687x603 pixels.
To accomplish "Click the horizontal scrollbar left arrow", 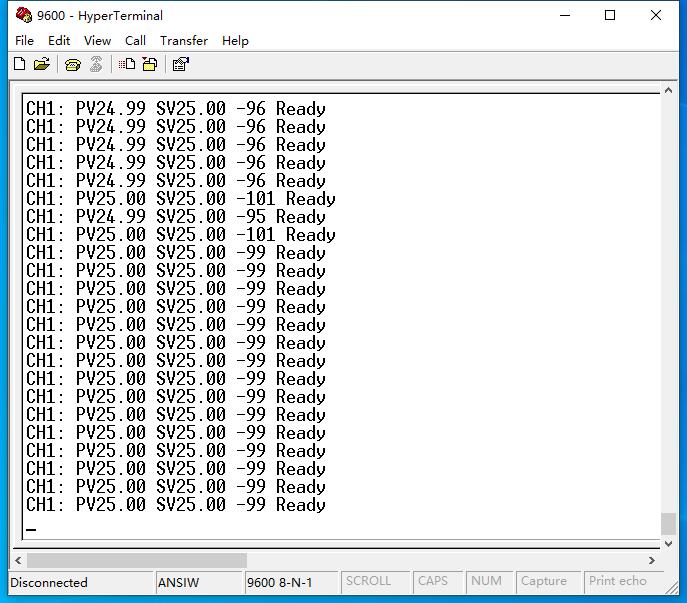I will coord(18,560).
